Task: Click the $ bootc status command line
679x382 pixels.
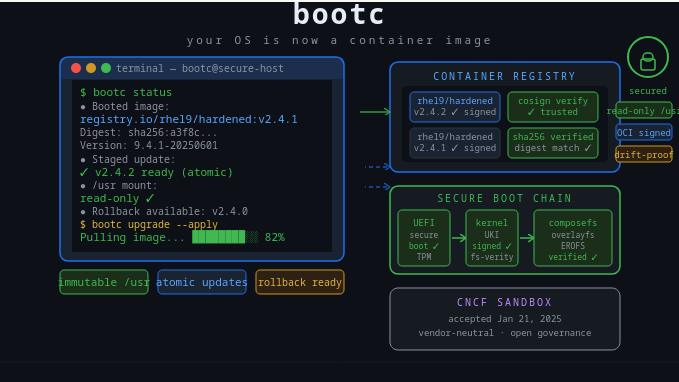Action: pyautogui.click(x=126, y=92)
